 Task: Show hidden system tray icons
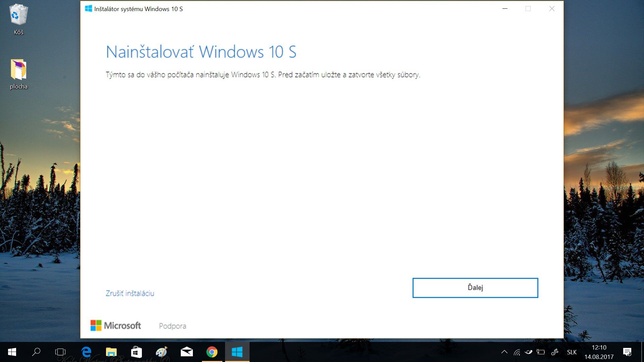pyautogui.click(x=504, y=352)
